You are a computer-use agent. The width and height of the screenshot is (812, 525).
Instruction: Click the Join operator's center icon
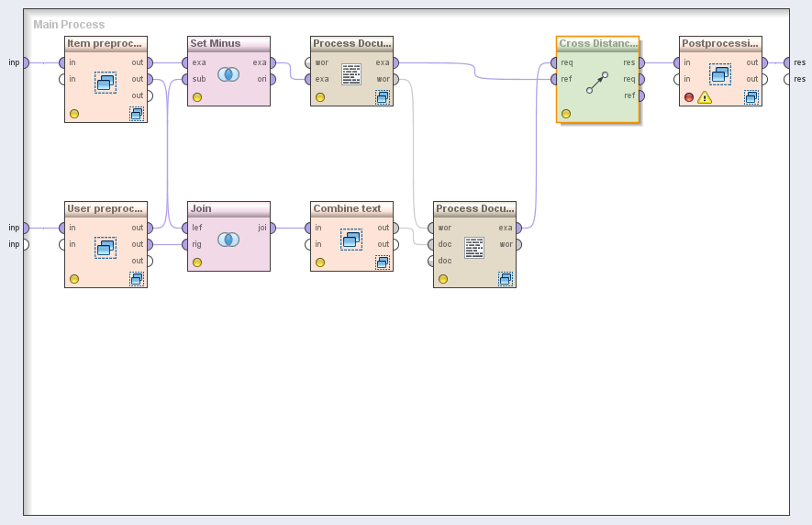click(228, 240)
